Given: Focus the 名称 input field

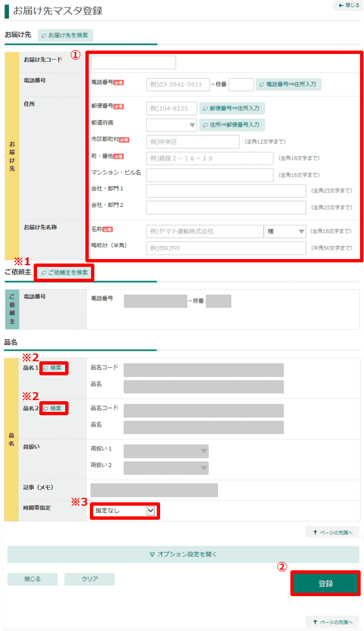Looking at the screenshot, I should pos(204,231).
